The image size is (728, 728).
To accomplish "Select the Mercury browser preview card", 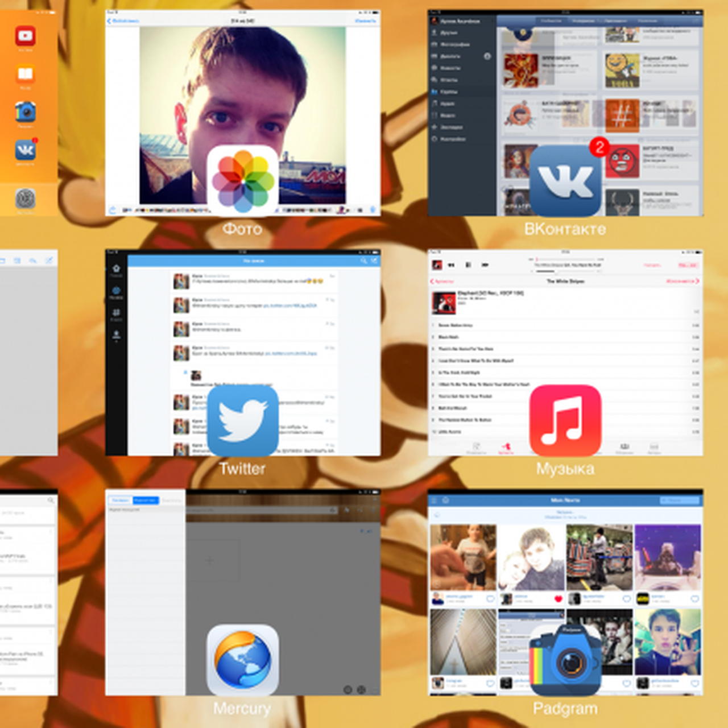I will 243,593.
